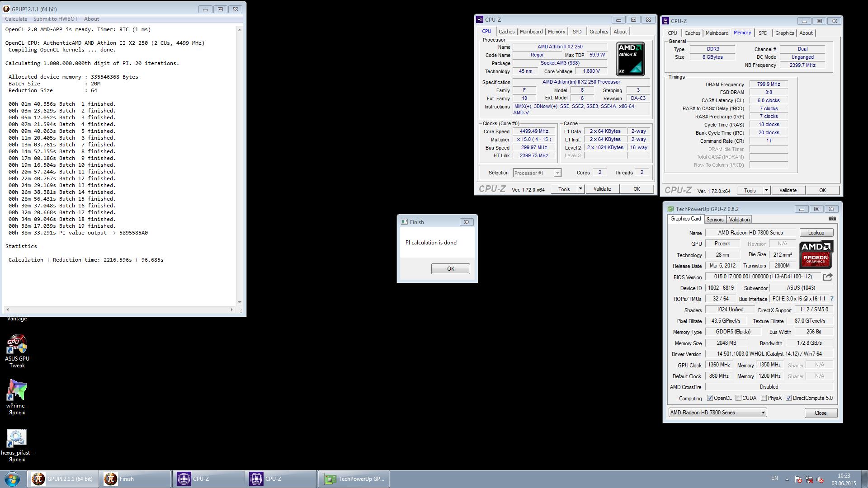Switch to Validation tab in GPU-Z
Screen dimensions: 868x488
click(739, 220)
